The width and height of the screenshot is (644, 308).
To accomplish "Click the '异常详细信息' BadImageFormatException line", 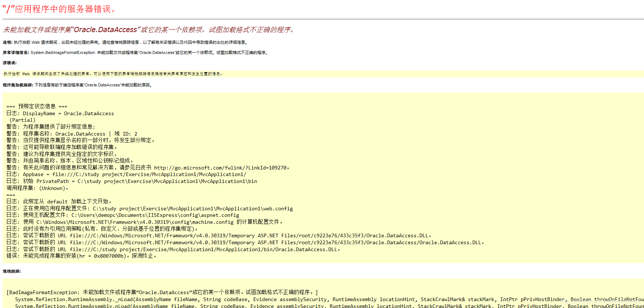I will click(x=136, y=52).
